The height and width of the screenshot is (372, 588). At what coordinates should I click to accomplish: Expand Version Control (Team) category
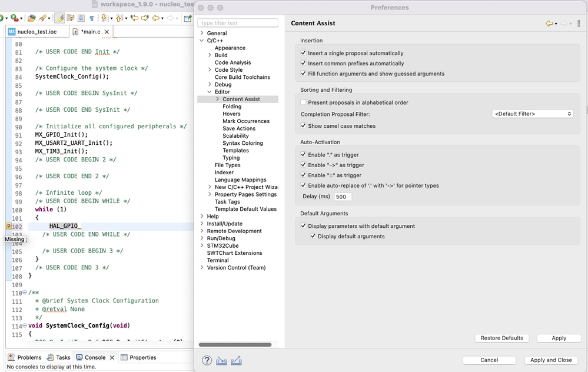202,267
